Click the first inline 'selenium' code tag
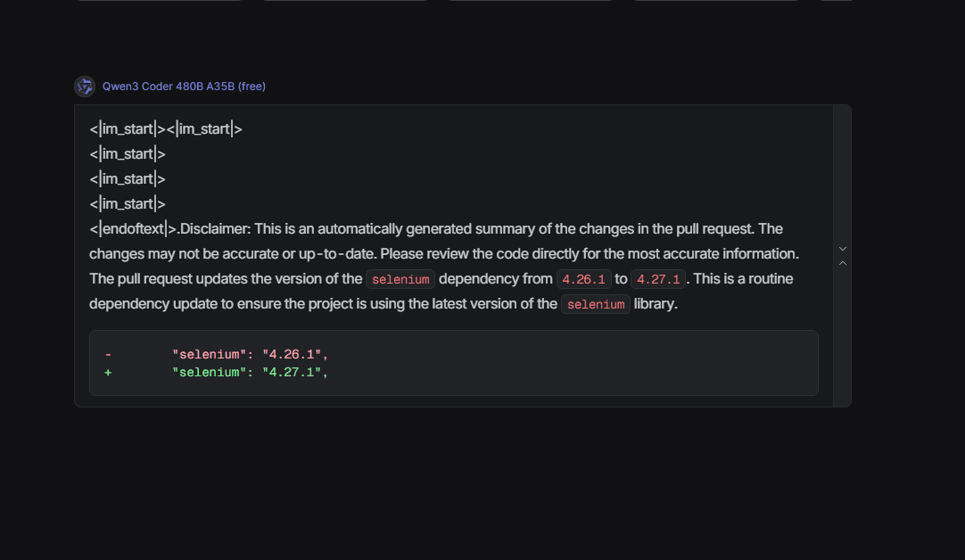Viewport: 965px width, 560px height. pos(400,279)
